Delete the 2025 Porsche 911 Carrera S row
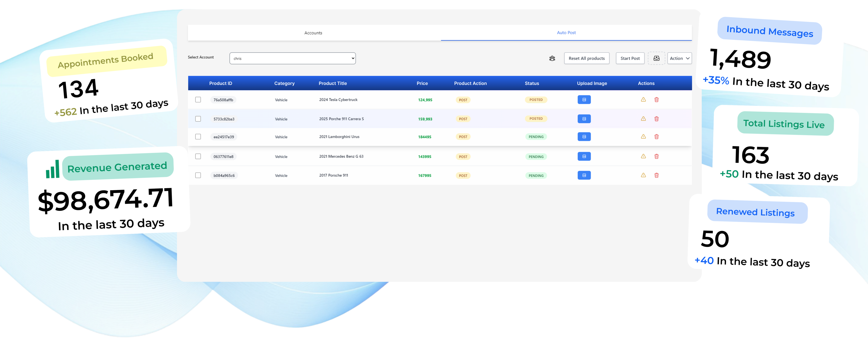The width and height of the screenshot is (868, 343). [656, 119]
